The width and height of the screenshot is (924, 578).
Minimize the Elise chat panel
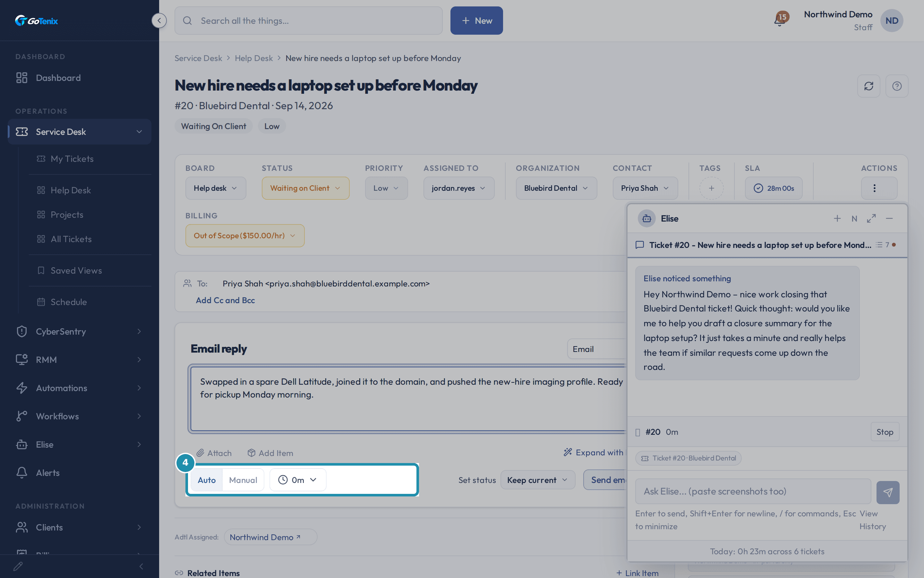tap(889, 219)
